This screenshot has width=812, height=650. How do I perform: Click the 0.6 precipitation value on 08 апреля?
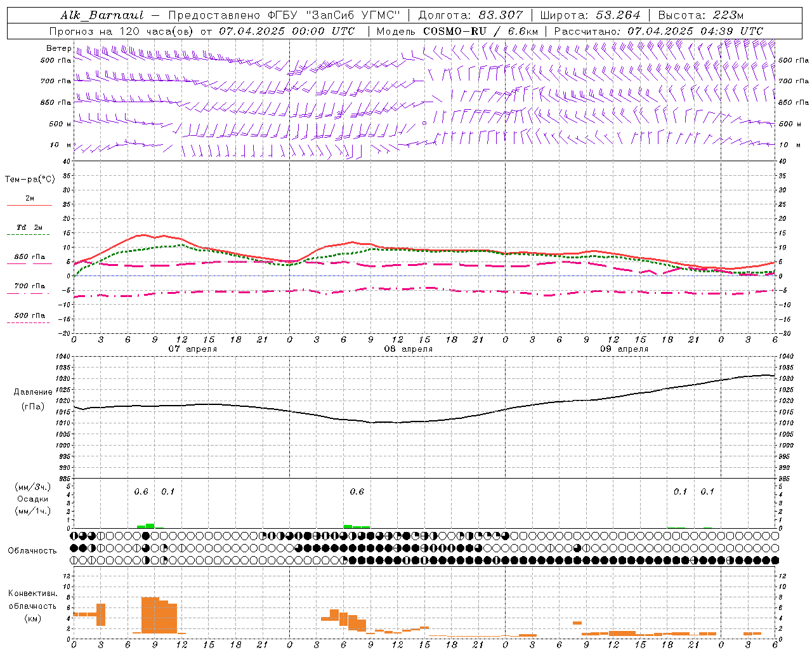click(357, 492)
